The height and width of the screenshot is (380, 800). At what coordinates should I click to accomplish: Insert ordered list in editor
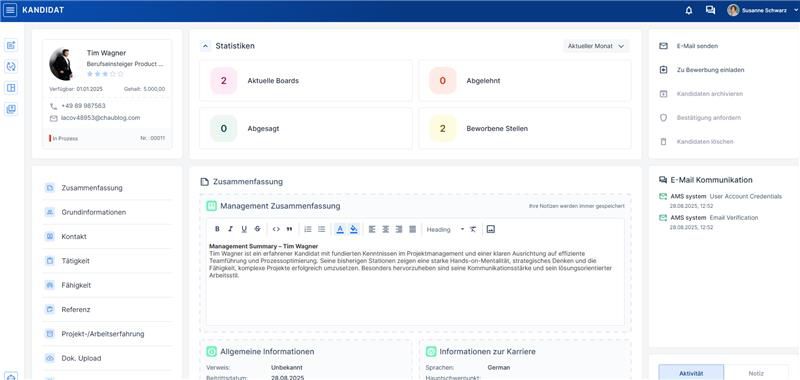pyautogui.click(x=308, y=230)
